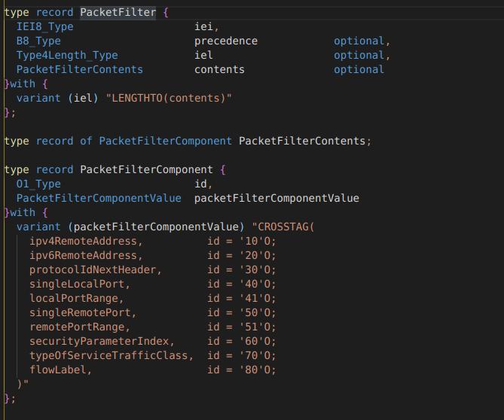Select the B8_Type type reference
The width and height of the screenshot is (504, 420).
[x=38, y=41]
